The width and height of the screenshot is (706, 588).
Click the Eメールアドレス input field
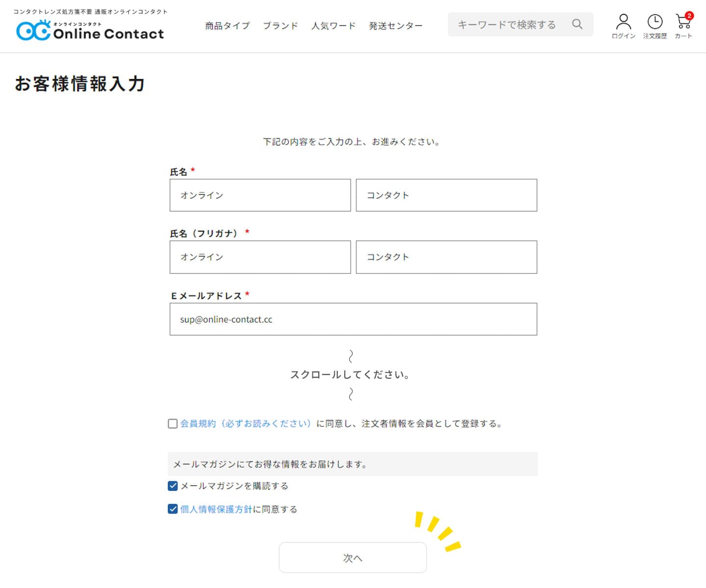(353, 319)
